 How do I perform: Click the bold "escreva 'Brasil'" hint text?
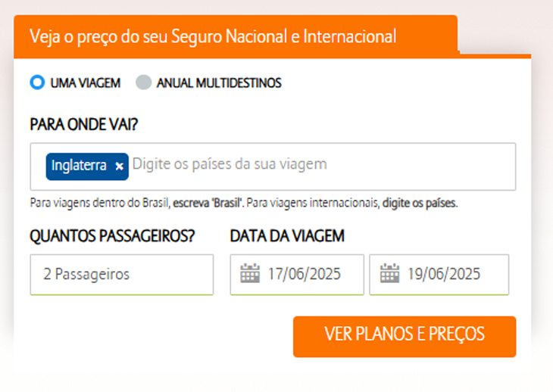coord(208,204)
